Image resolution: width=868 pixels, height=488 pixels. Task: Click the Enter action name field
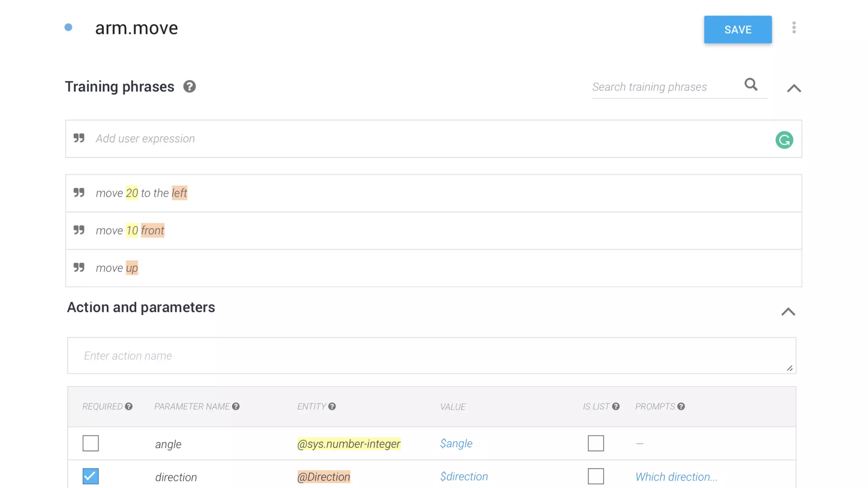click(431, 355)
